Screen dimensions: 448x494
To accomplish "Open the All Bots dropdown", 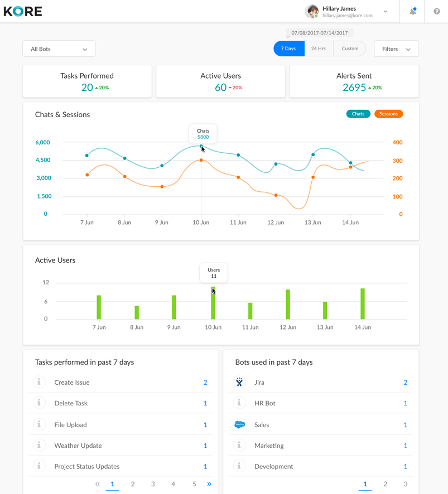I will tap(59, 49).
